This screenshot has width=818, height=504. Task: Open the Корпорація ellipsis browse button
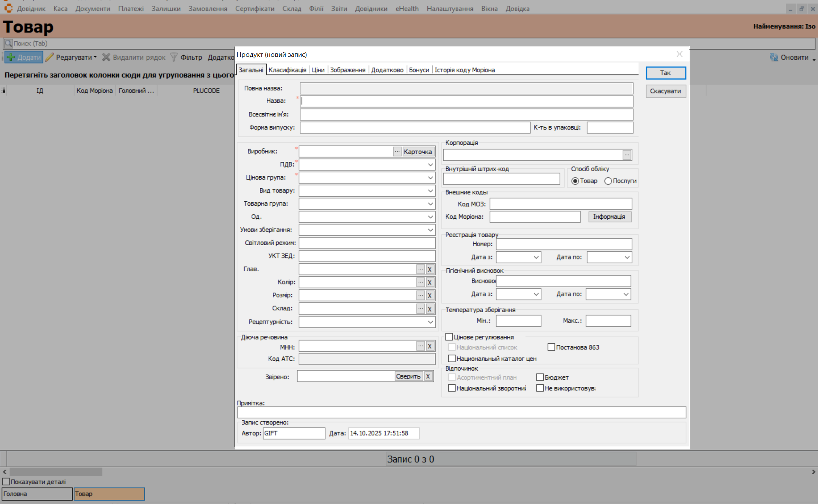point(627,155)
